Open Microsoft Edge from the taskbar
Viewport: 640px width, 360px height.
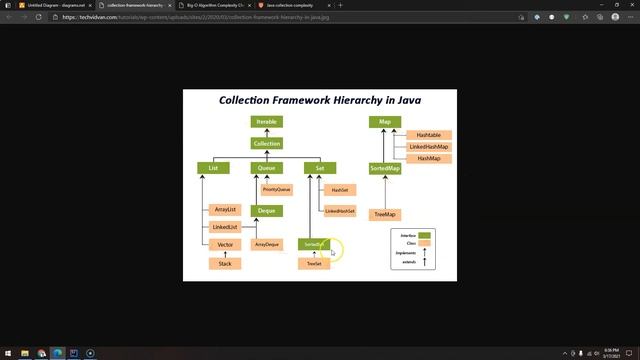(58, 353)
